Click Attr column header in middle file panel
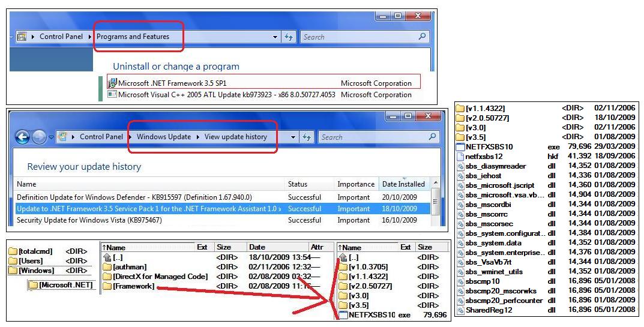 (x=320, y=247)
